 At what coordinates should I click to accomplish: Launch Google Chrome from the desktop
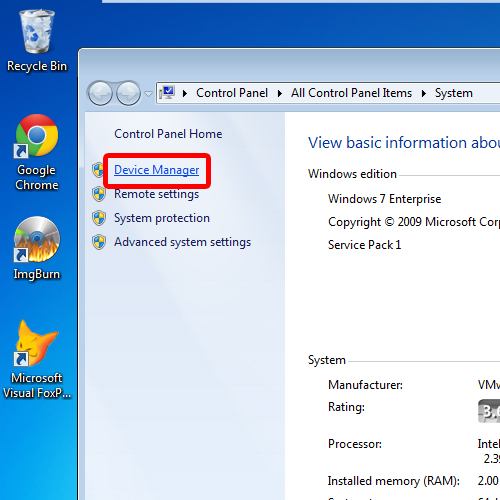point(37,152)
